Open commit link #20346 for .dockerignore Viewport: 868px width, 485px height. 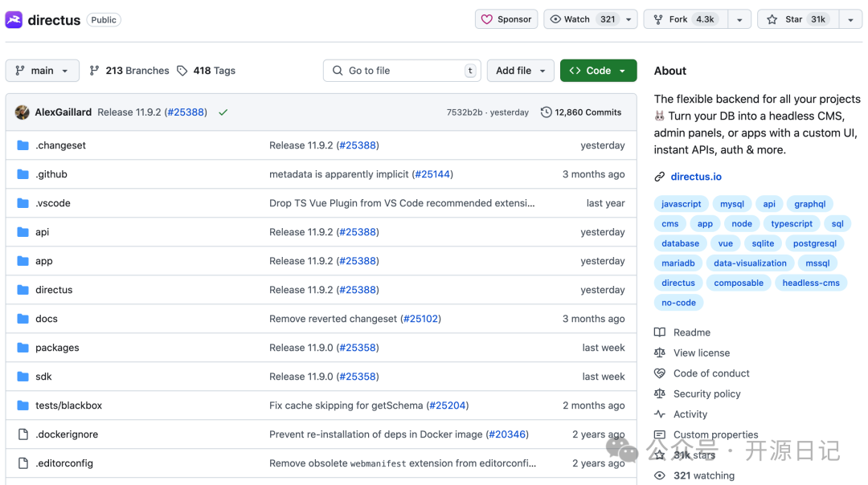pyautogui.click(x=507, y=434)
